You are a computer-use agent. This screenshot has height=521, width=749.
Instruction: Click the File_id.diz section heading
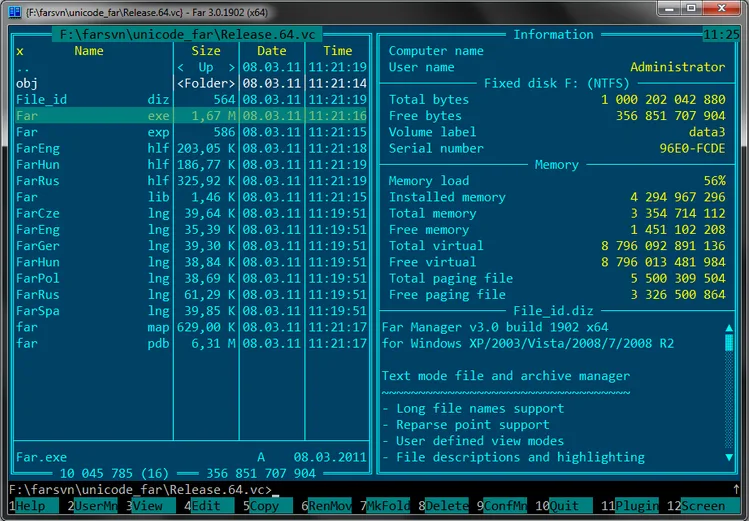pyautogui.click(x=553, y=311)
